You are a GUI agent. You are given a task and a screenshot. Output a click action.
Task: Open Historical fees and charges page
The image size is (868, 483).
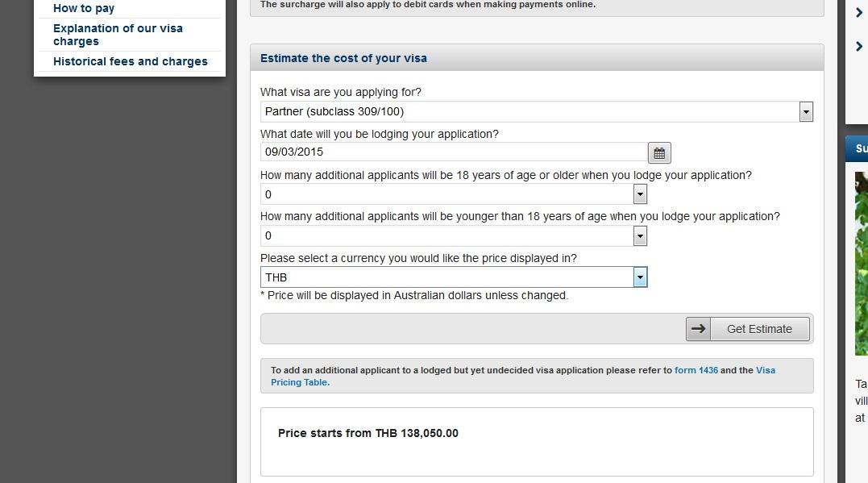(130, 61)
